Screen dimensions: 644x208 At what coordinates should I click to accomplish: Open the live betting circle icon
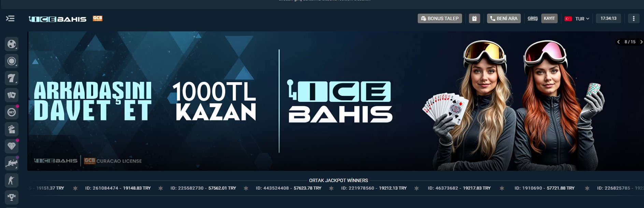12,61
